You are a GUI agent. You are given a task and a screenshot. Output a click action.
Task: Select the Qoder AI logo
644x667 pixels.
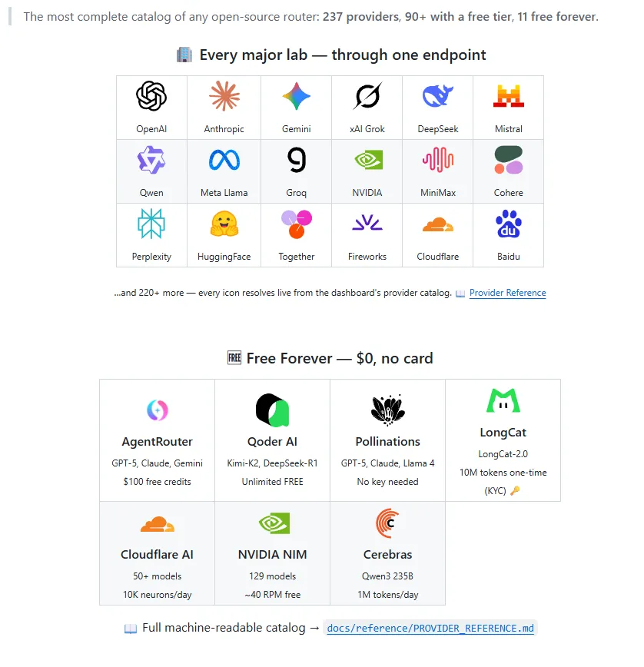pyautogui.click(x=272, y=410)
